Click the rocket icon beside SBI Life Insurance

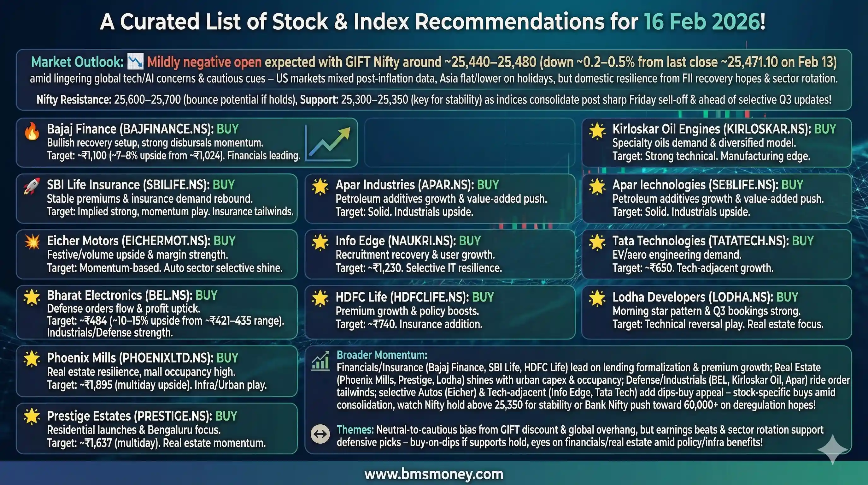tap(32, 186)
